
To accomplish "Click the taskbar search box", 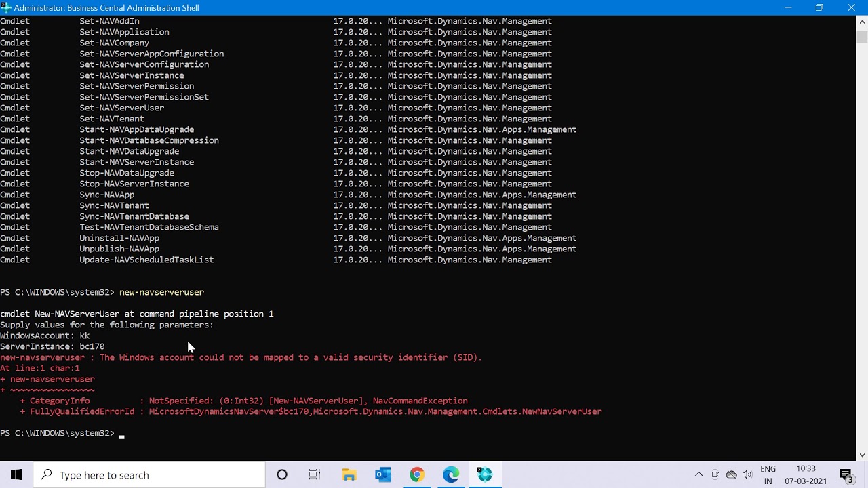I will coord(149,474).
